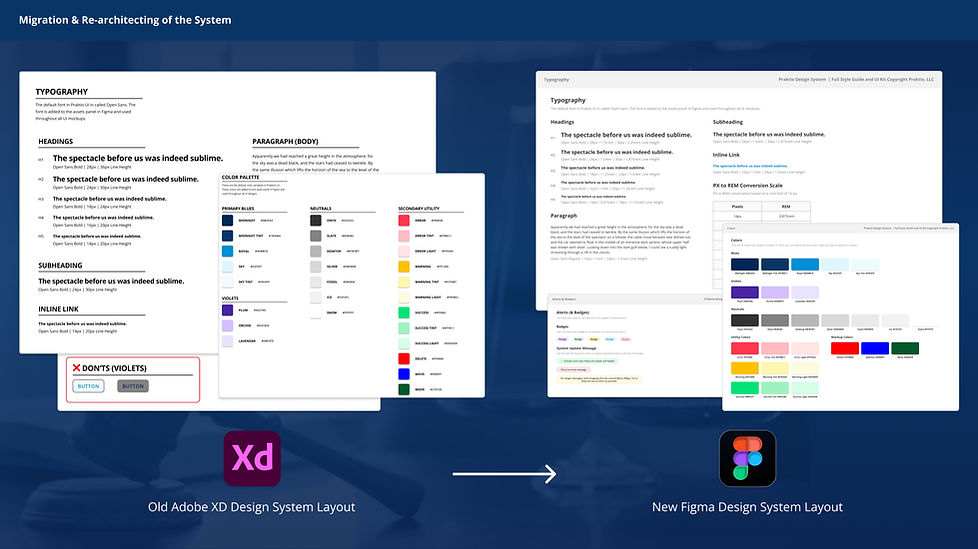Click the 'Typography' title in the Figma sheet
Image resolution: width=978 pixels, height=549 pixels.
(568, 100)
